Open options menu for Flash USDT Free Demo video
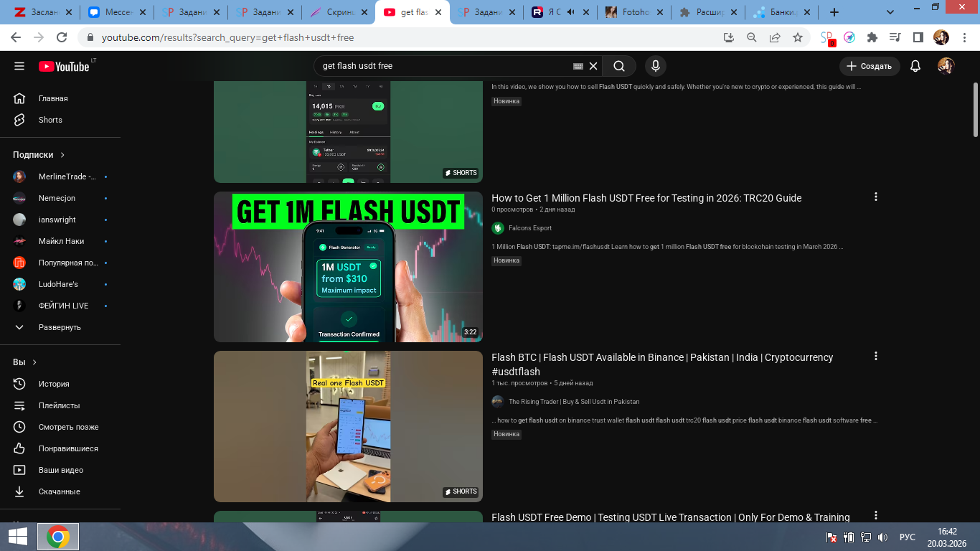The height and width of the screenshot is (551, 980). [875, 516]
